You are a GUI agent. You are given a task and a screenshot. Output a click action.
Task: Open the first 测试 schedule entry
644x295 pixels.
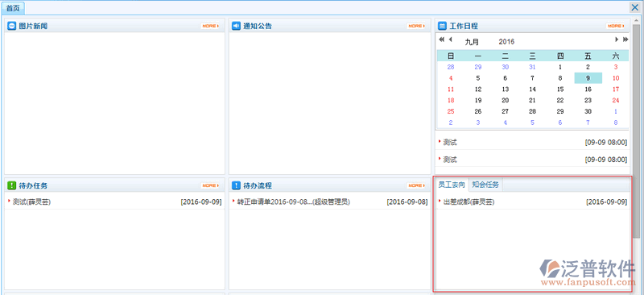[x=450, y=143]
